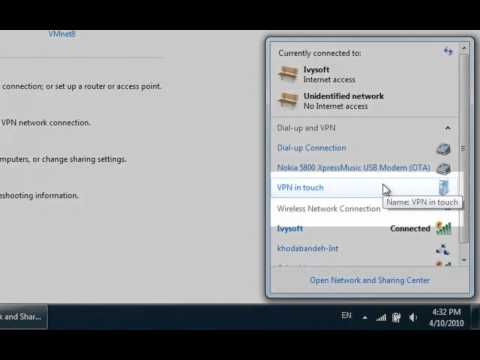Click the network list scrollbar thumb
The height and width of the screenshot is (360, 480).
pyautogui.click(x=463, y=148)
